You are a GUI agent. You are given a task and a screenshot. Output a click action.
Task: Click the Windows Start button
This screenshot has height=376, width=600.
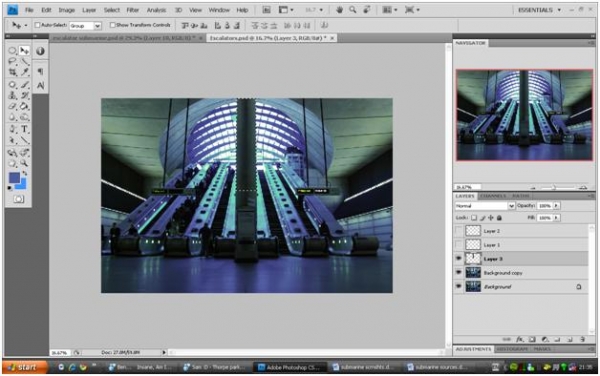(x=24, y=367)
